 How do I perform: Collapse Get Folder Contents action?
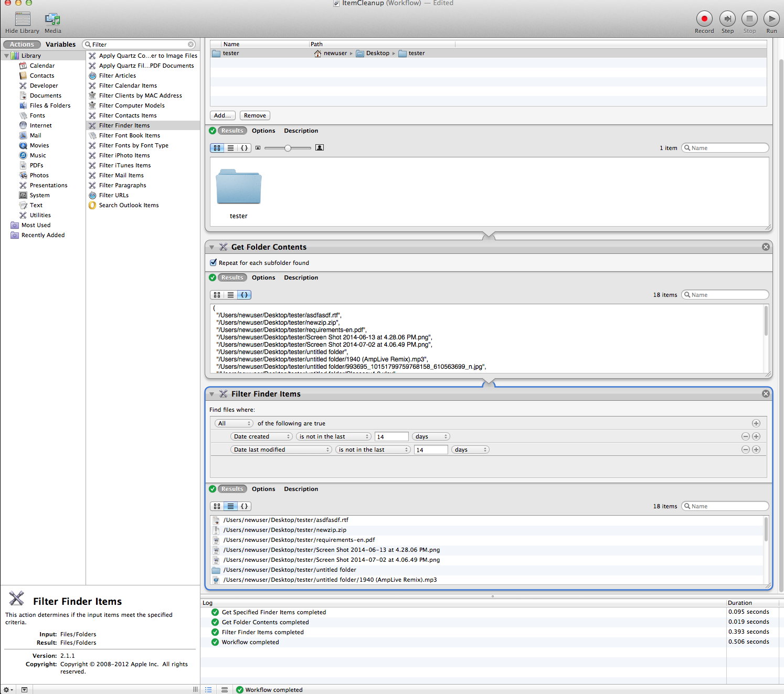[211, 247]
